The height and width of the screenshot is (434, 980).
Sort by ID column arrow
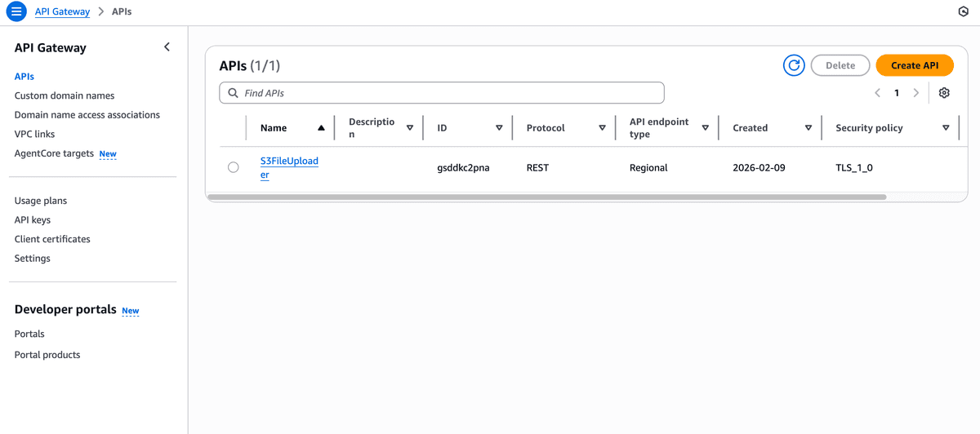(x=499, y=128)
